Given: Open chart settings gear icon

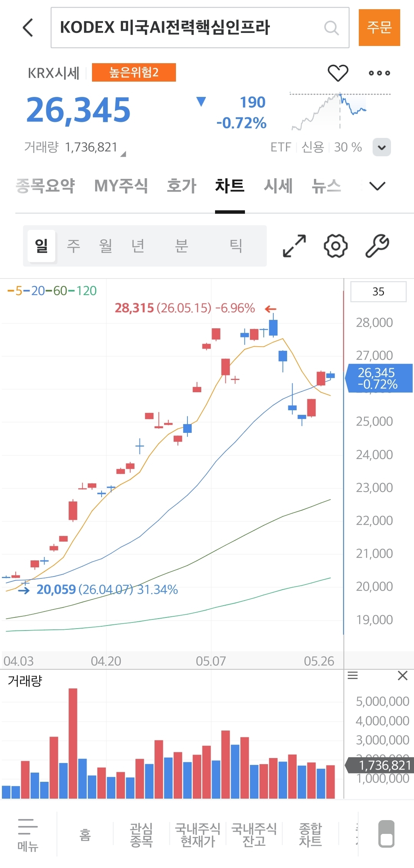Looking at the screenshot, I should pos(336,246).
